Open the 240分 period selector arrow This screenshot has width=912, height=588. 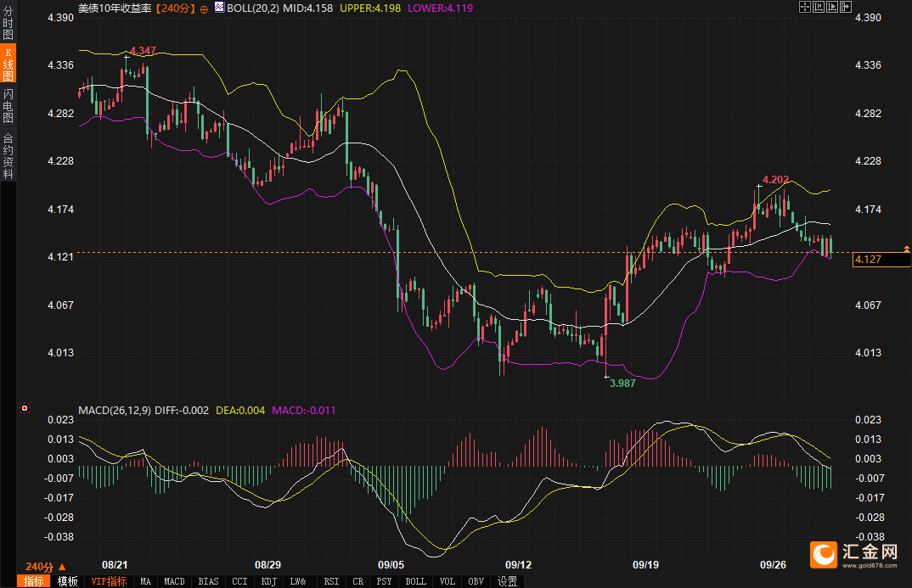point(62,567)
